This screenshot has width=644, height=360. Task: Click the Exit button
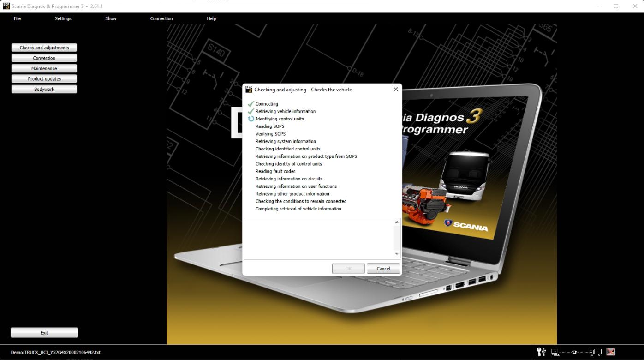[44, 333]
